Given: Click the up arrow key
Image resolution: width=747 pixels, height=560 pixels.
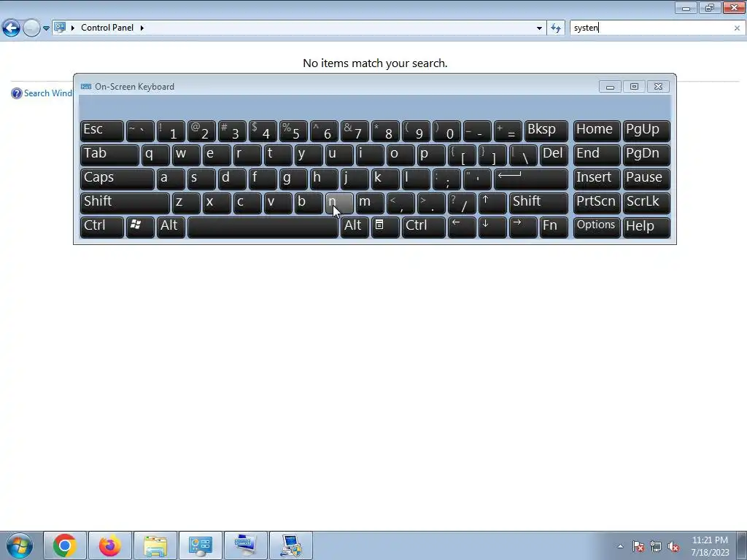Looking at the screenshot, I should (x=492, y=203).
